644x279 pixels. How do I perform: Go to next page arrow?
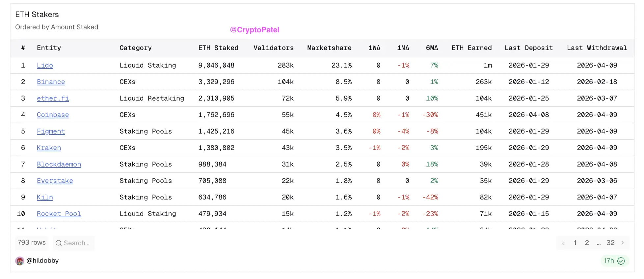tap(623, 243)
